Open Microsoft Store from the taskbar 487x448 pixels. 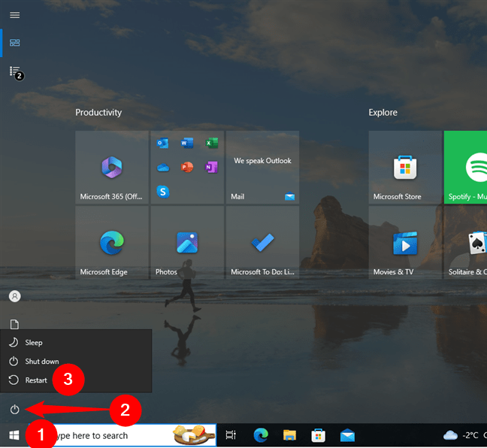click(x=319, y=435)
